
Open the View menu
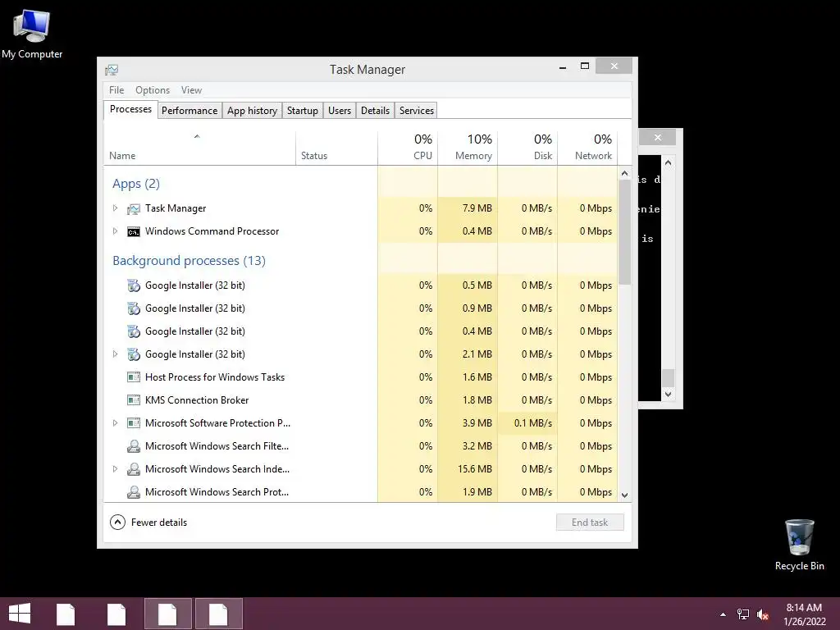[x=191, y=90]
